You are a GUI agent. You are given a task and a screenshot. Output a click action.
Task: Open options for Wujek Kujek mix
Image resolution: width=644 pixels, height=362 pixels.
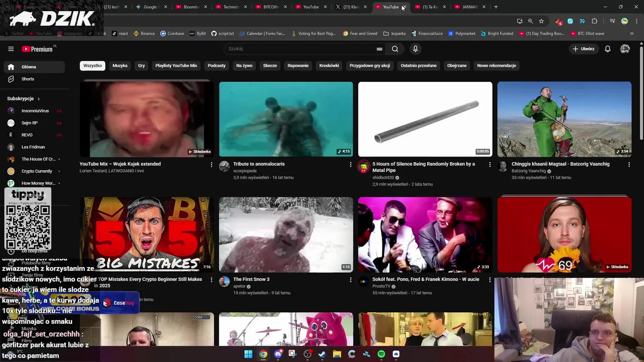pos(211,164)
